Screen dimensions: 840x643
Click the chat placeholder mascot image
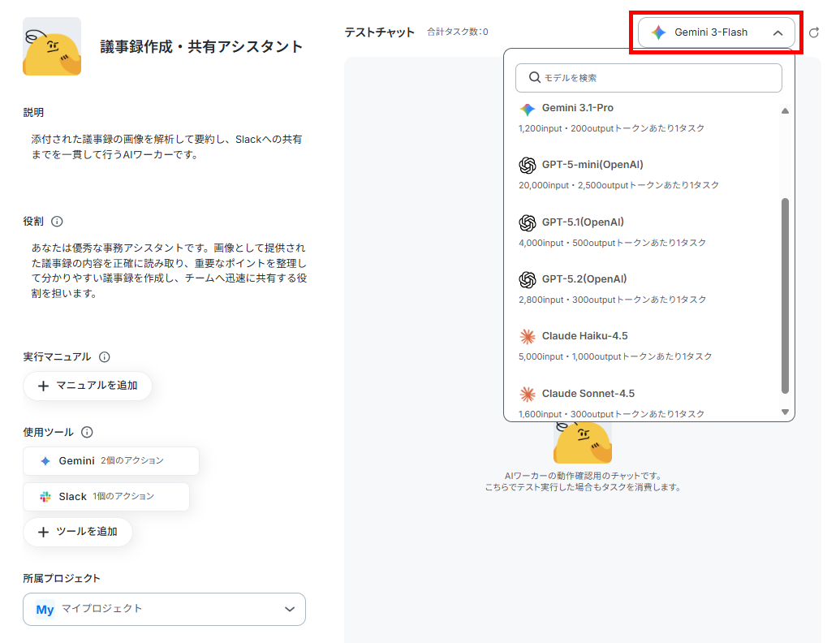[x=583, y=442]
